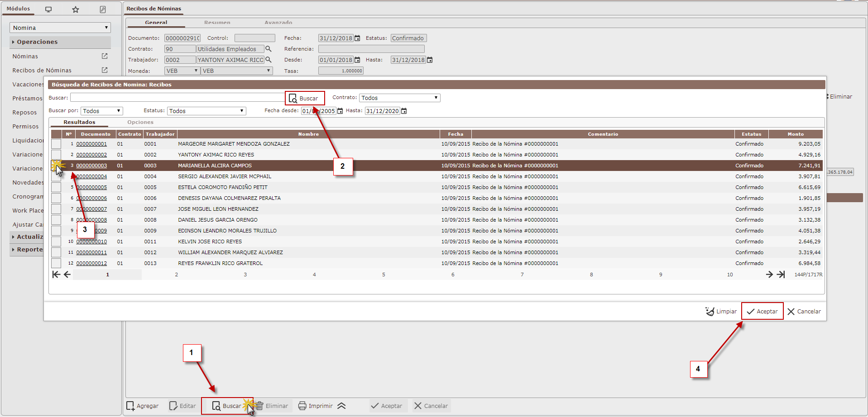Expand the Estatus dropdown filter
The image size is (868, 417).
tap(206, 111)
